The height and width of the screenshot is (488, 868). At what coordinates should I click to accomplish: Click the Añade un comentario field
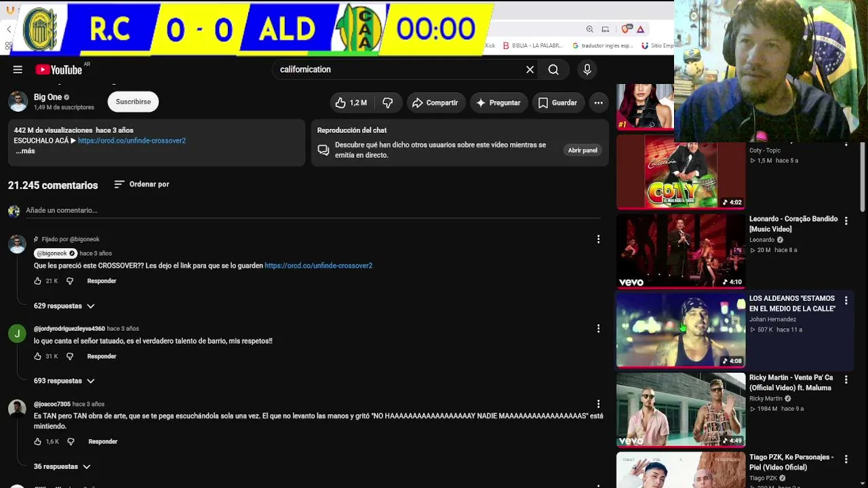pos(313,210)
